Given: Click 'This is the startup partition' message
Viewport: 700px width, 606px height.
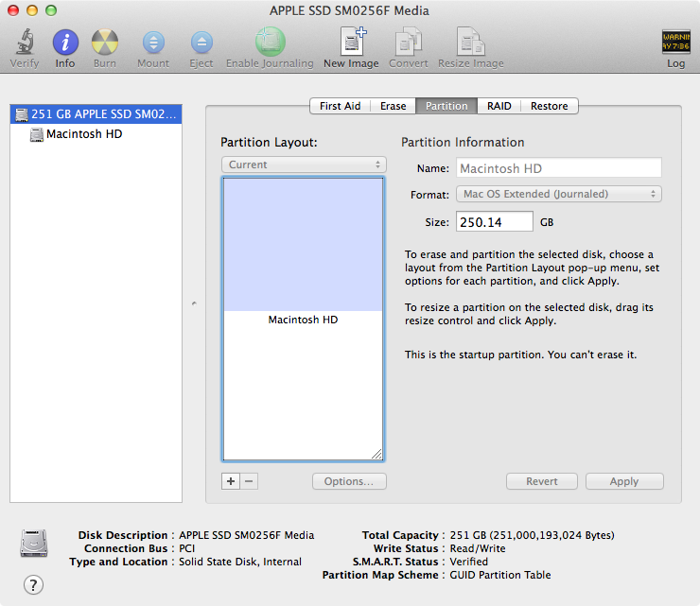Looking at the screenshot, I should 520,355.
